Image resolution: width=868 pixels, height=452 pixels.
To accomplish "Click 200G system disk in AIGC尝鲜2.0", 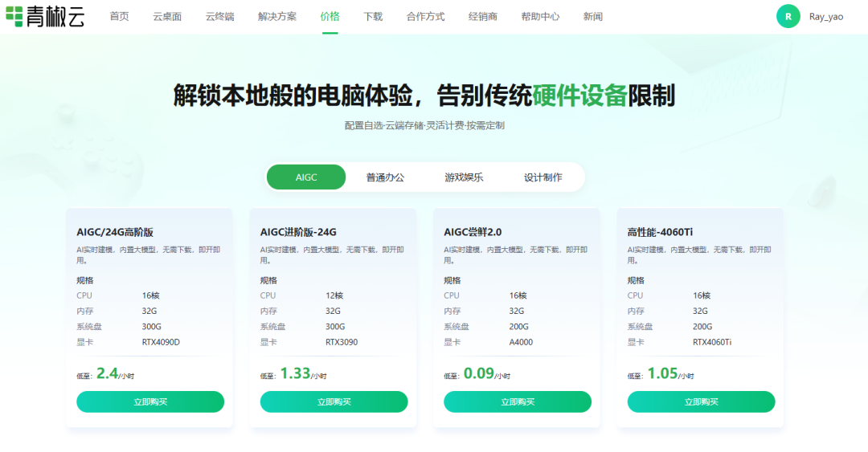I will (518, 327).
